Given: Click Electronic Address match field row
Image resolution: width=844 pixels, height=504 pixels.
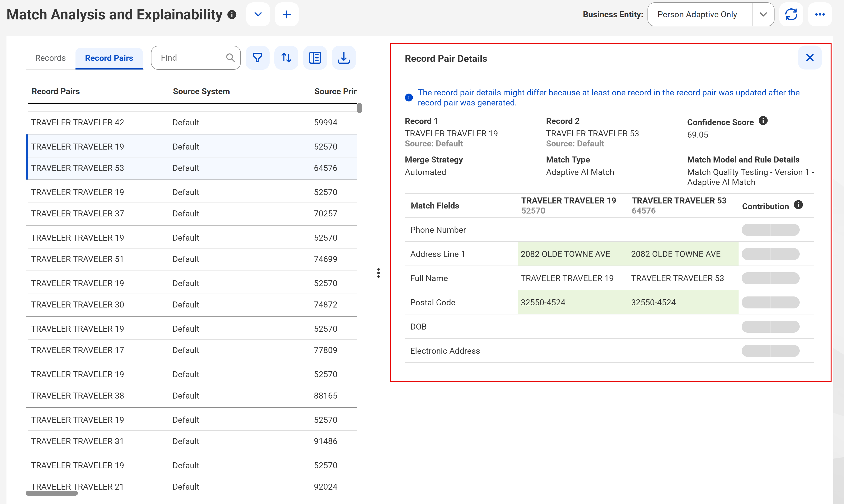Looking at the screenshot, I should tap(609, 351).
